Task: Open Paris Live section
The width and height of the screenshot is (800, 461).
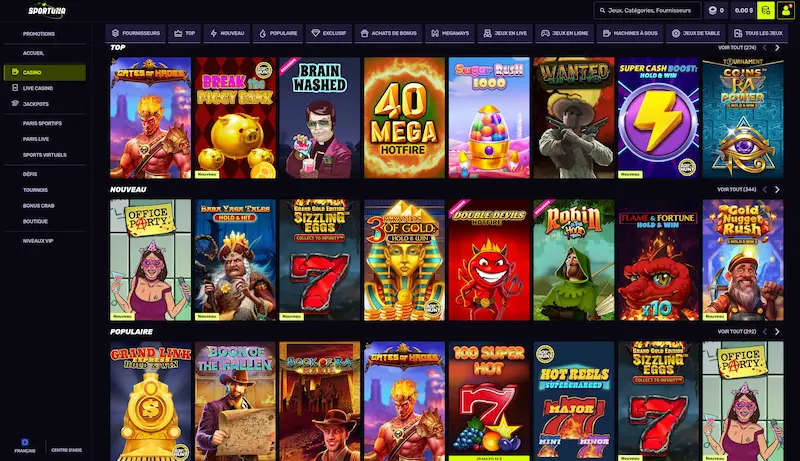Action: 36,139
